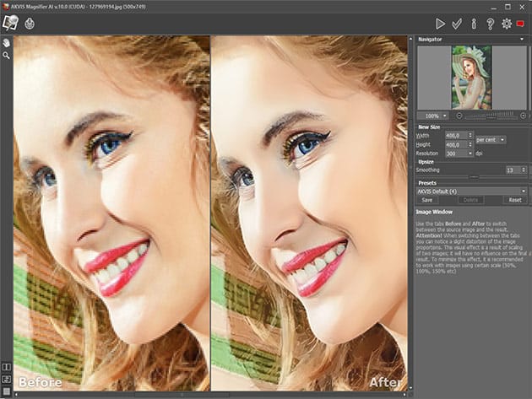Toggle the side-by-side view mode icon
This screenshot has width=532, height=399.
[7, 367]
